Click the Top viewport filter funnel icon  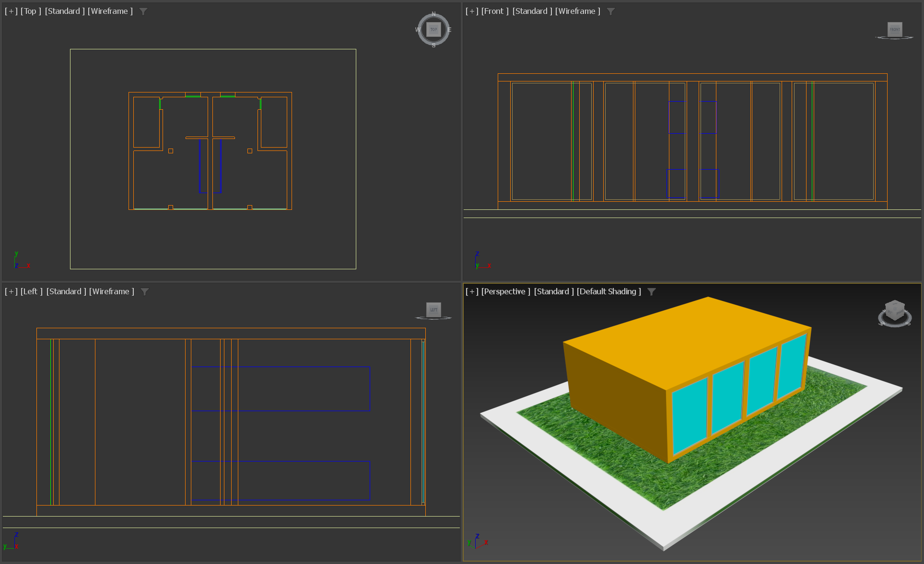tap(143, 12)
